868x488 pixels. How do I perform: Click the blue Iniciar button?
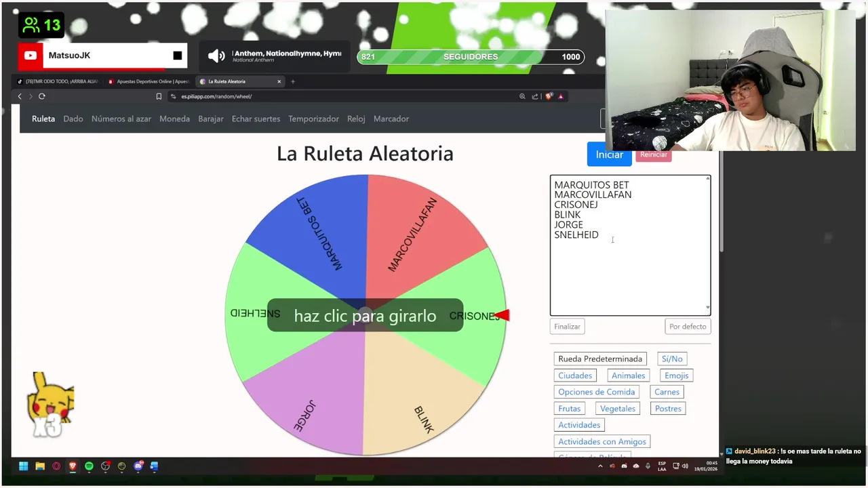click(x=609, y=155)
